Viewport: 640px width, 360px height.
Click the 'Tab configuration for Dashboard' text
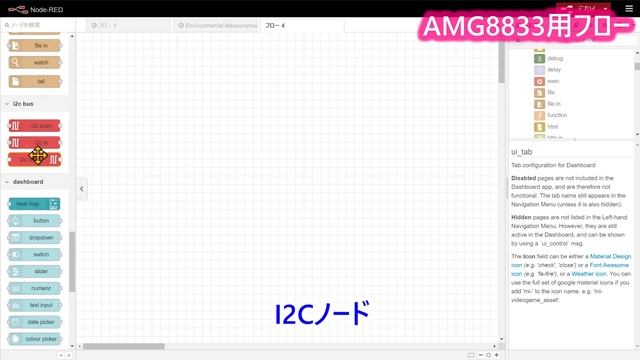[553, 165]
